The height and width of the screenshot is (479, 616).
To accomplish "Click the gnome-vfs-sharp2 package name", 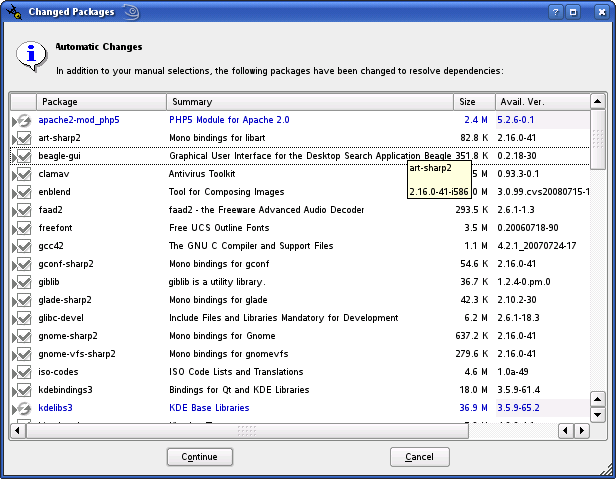I will 77,354.
